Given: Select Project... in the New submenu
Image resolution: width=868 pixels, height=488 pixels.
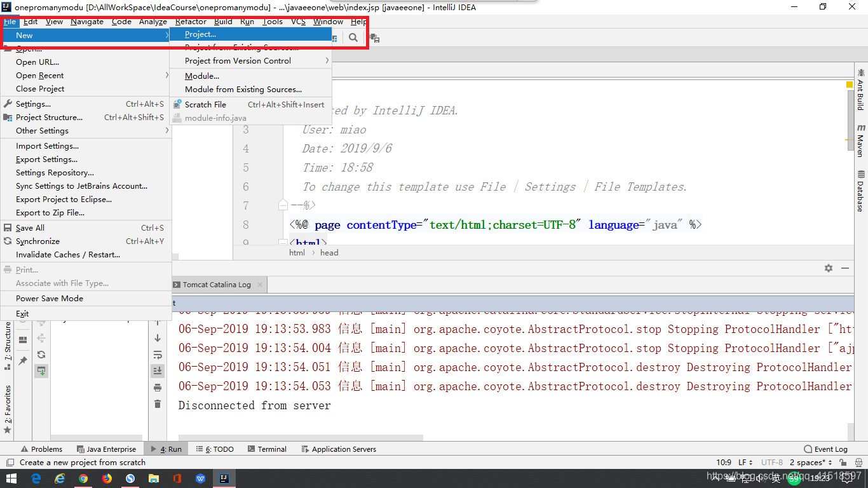Looking at the screenshot, I should pyautogui.click(x=251, y=34).
